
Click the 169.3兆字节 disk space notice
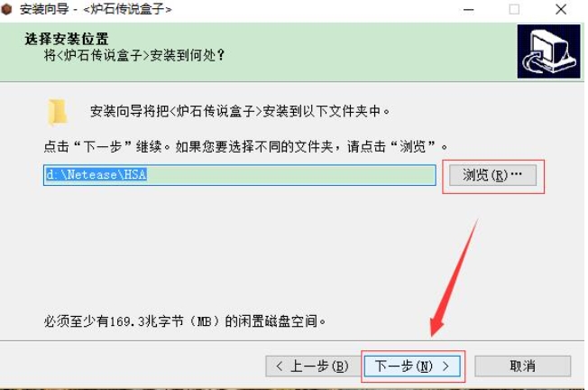(185, 321)
